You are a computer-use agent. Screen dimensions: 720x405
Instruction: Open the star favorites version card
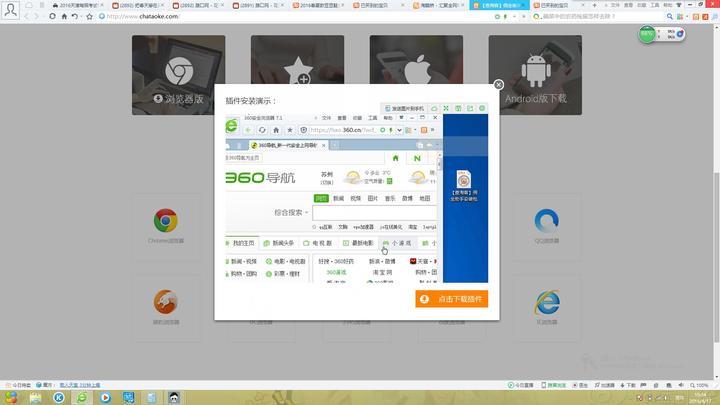coord(298,59)
